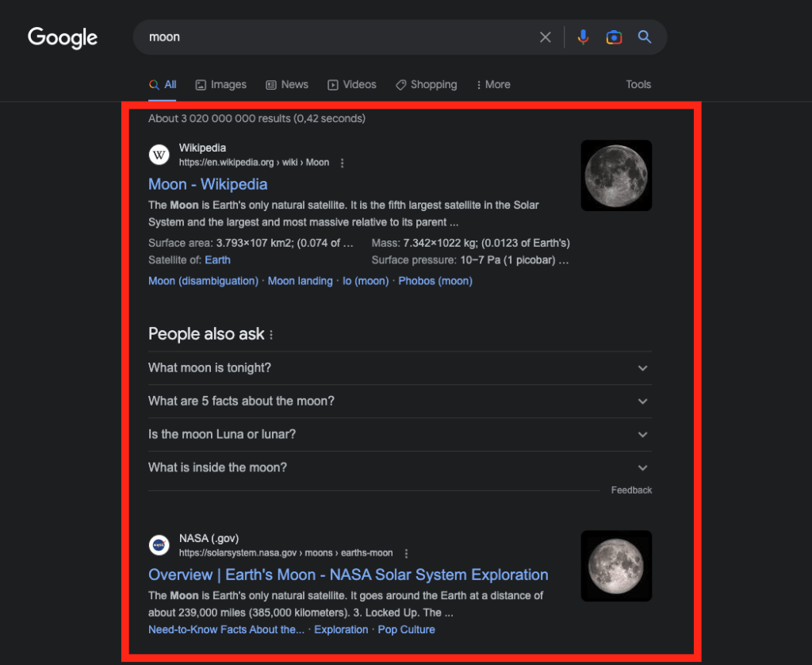
Task: Click the 'Surface pressure: 10−7 Pa' text
Action: 469,260
